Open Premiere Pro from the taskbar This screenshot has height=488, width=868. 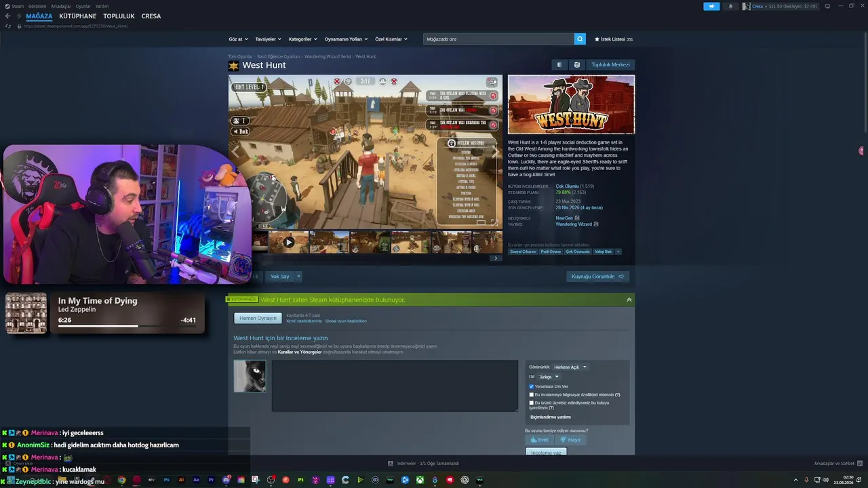coord(211,480)
